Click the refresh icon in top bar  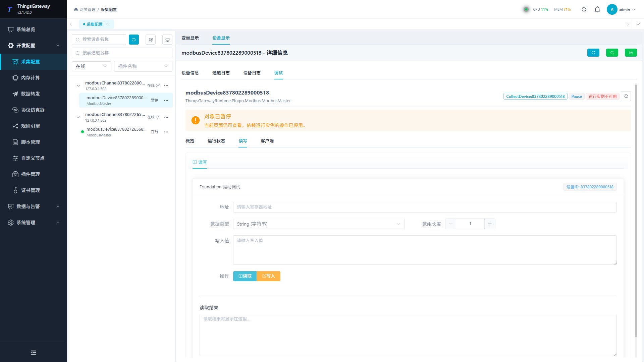[x=584, y=9]
